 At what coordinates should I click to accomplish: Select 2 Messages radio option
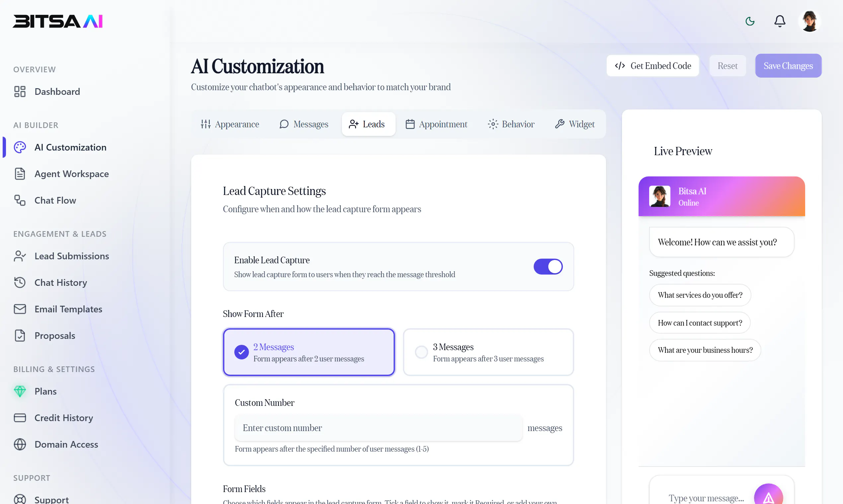coord(309,352)
